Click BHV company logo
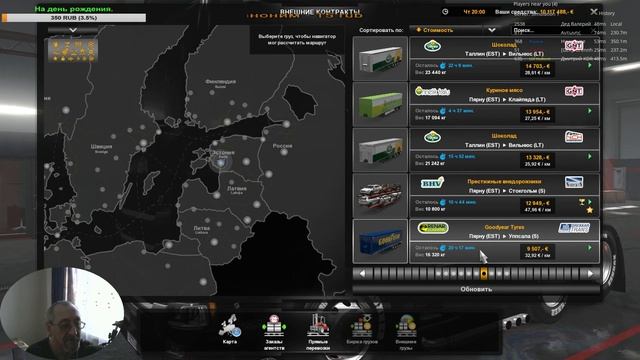 432,183
